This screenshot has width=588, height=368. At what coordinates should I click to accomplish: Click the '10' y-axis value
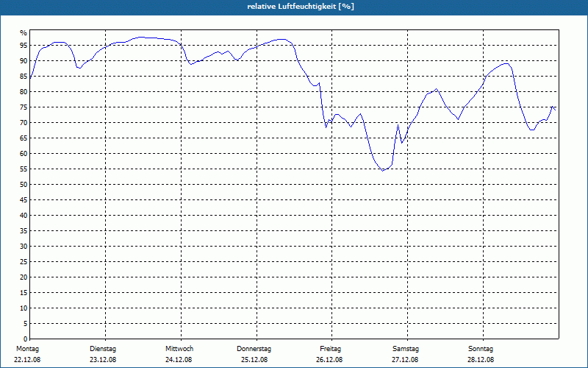[x=24, y=308]
